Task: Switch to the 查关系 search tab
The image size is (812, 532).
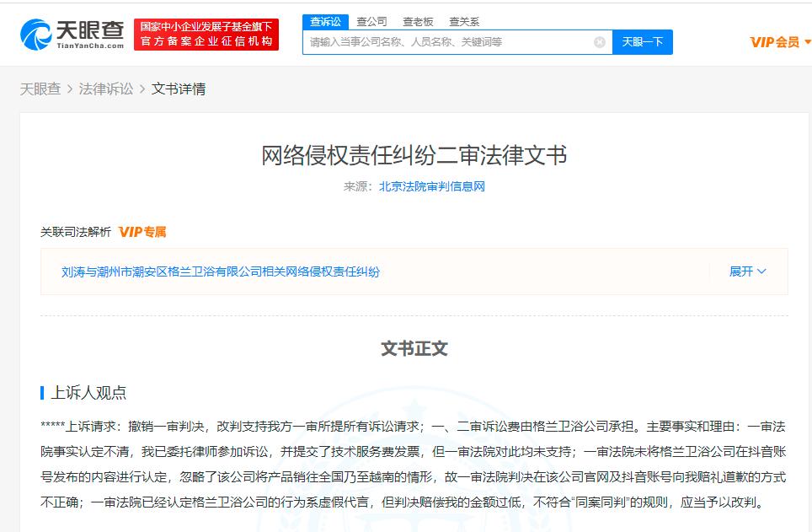Action: tap(464, 22)
